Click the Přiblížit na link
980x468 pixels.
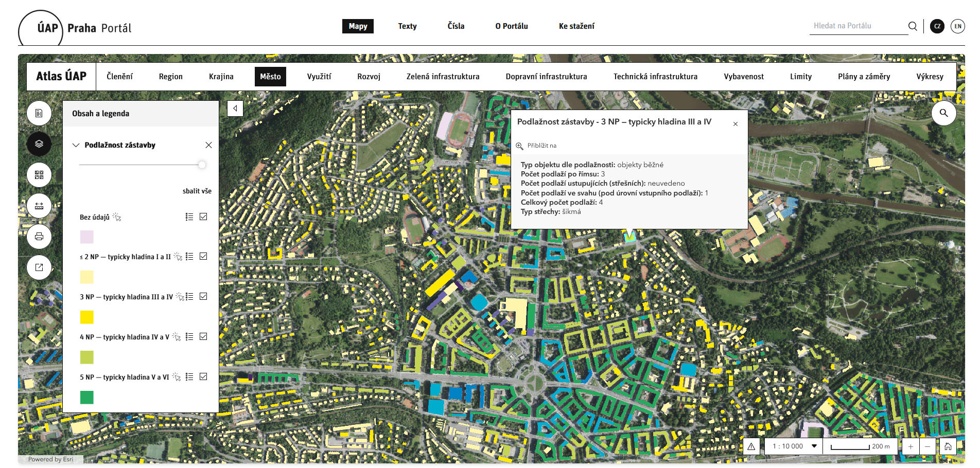541,146
